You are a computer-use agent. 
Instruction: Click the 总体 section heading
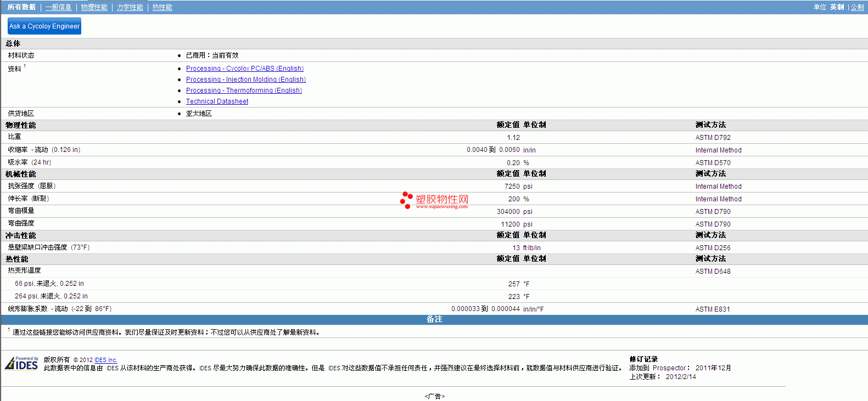click(13, 44)
